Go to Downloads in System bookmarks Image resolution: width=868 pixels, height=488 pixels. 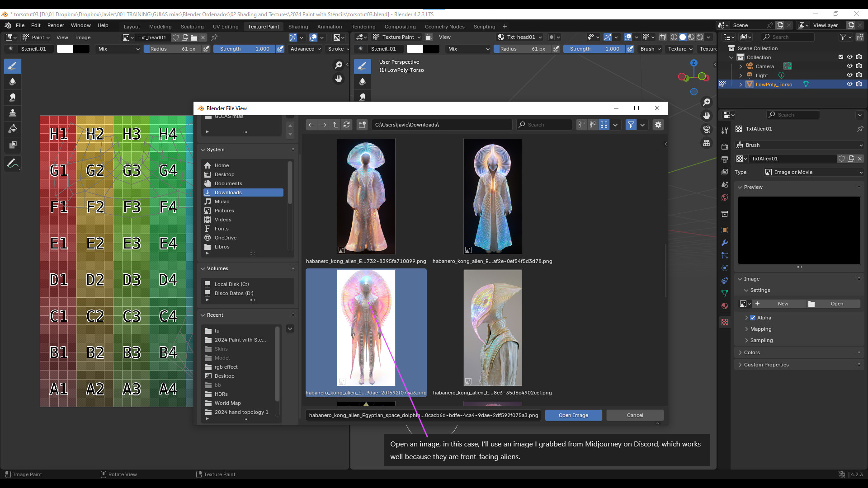click(243, 192)
